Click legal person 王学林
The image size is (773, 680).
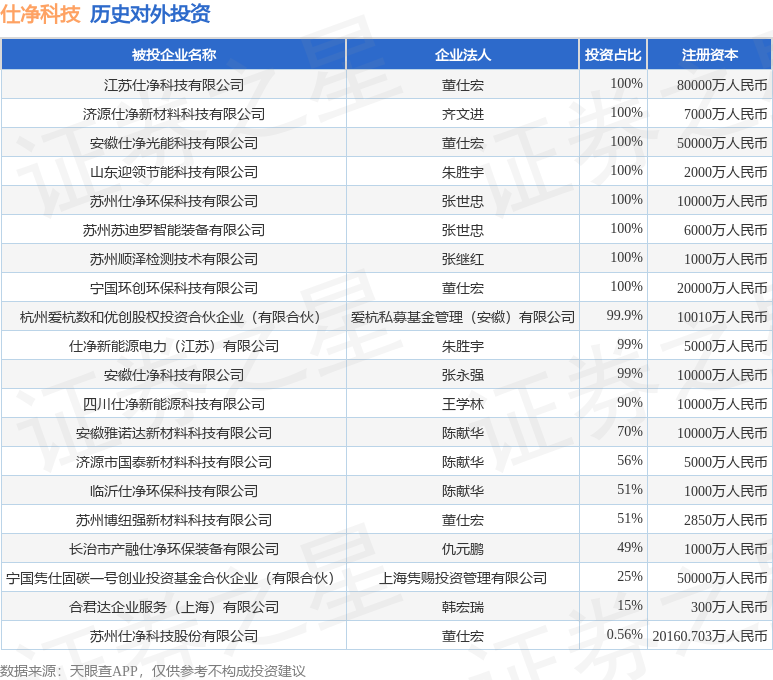pyautogui.click(x=462, y=404)
